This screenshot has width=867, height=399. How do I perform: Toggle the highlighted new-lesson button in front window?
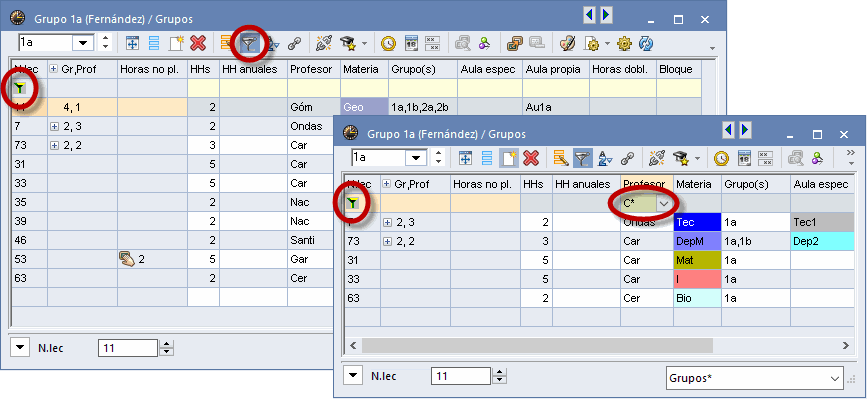(x=509, y=159)
